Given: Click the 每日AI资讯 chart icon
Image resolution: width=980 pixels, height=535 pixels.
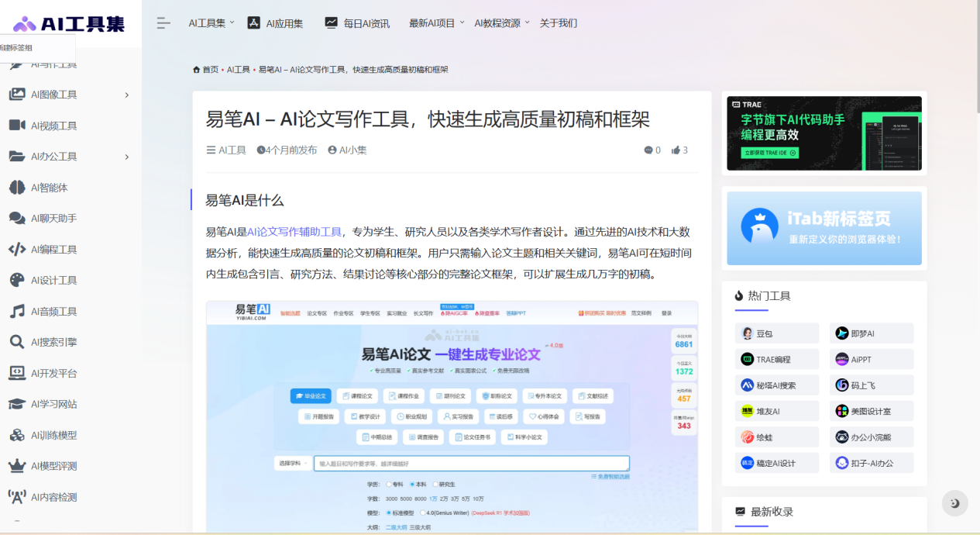Looking at the screenshot, I should pyautogui.click(x=331, y=23).
